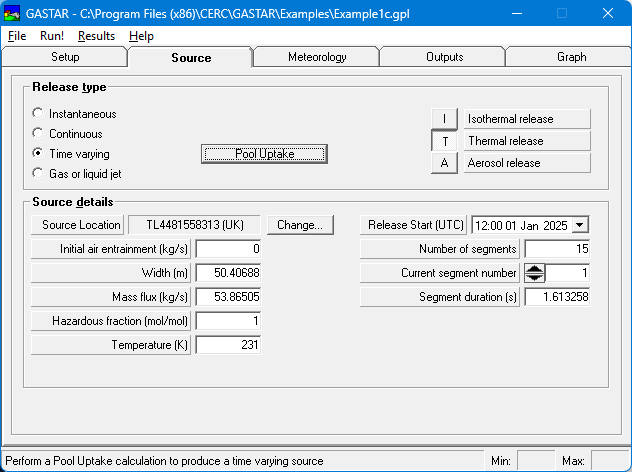This screenshot has height=472, width=632.
Task: Click the Mass flux input field
Action: point(228,297)
